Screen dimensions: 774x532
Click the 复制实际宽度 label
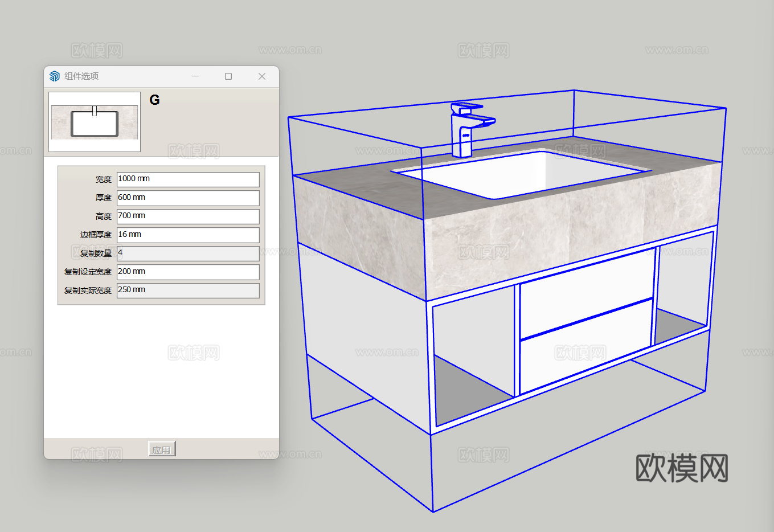pos(88,290)
